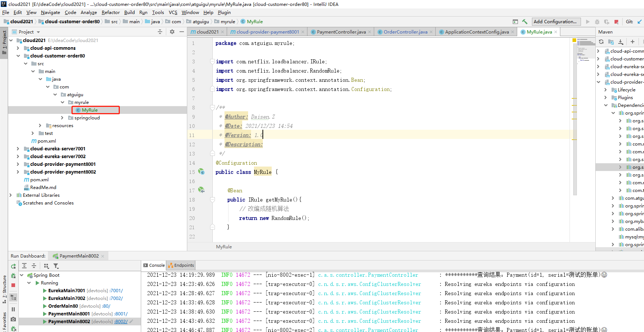The image size is (644, 332).
Task: Collapse the Spring Boot node in Run Dashboard
Action: click(21, 275)
